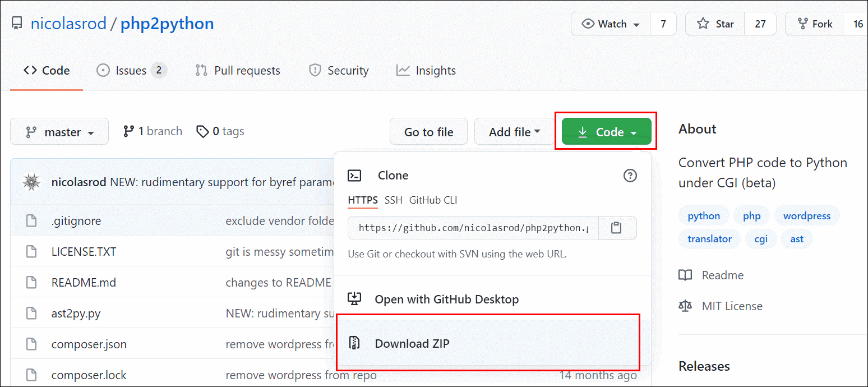This screenshot has width=868, height=387.
Task: Click the php topic tag
Action: (751, 216)
